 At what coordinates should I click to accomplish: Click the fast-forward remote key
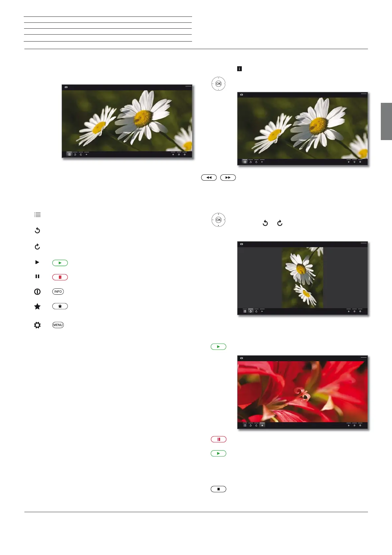coord(228,178)
